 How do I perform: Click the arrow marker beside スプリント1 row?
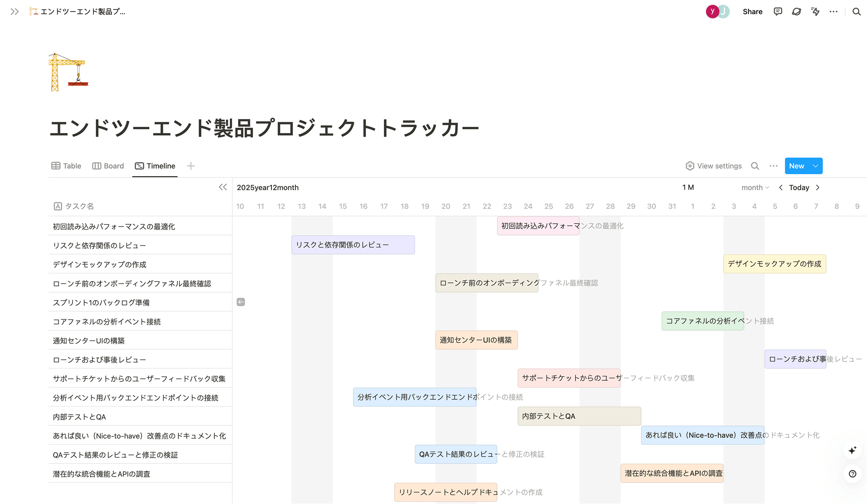pos(240,302)
